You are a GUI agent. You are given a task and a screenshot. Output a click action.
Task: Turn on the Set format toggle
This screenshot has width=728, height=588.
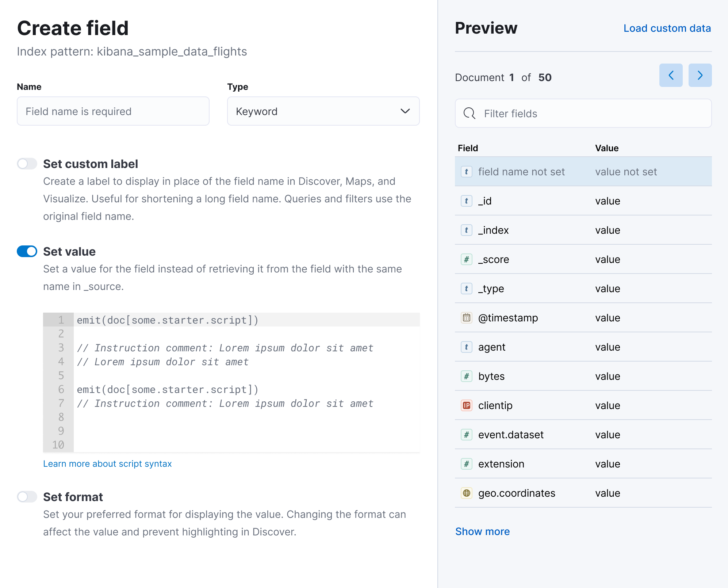coord(27,497)
